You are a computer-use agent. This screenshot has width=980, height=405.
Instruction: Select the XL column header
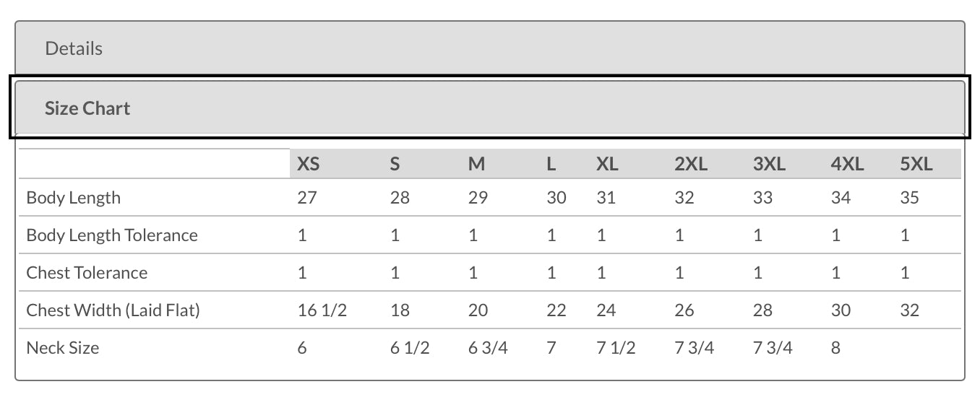[607, 164]
